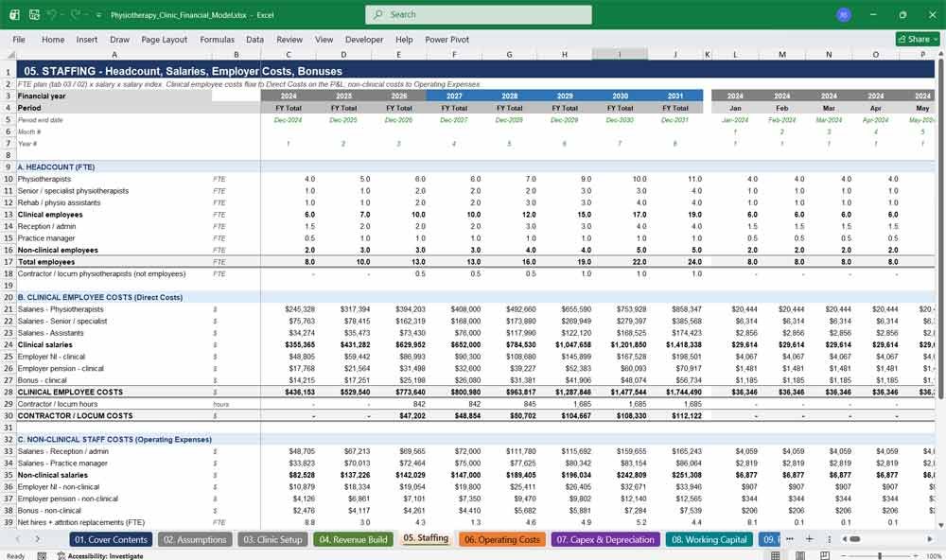The image size is (946, 560).
Task: Select 'Practice manager' row label
Action: coord(114,238)
